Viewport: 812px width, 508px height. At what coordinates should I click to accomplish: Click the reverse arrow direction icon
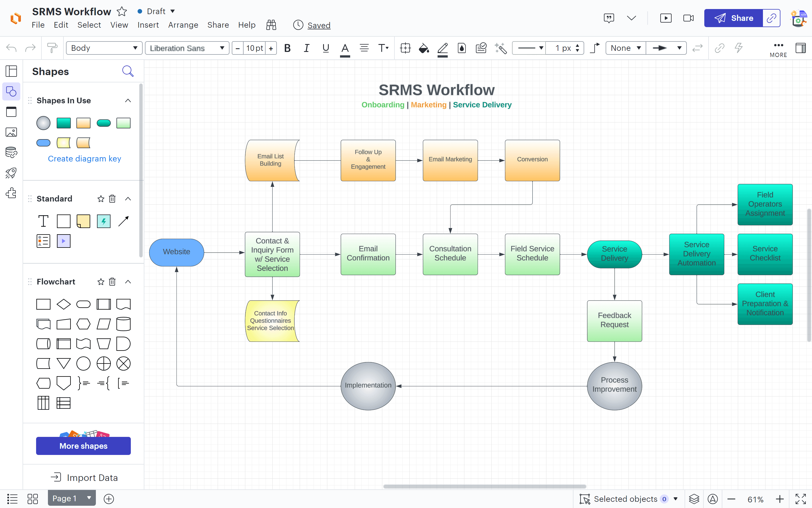click(x=697, y=48)
